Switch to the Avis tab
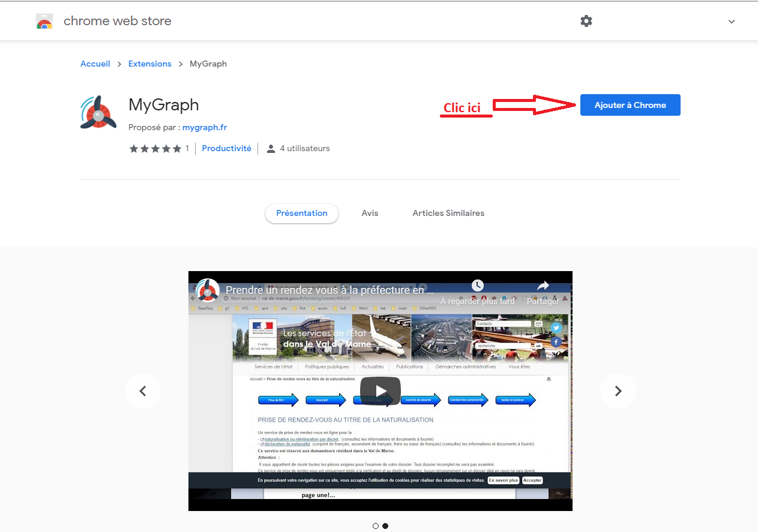Screen dimensions: 758x532 pyautogui.click(x=370, y=213)
